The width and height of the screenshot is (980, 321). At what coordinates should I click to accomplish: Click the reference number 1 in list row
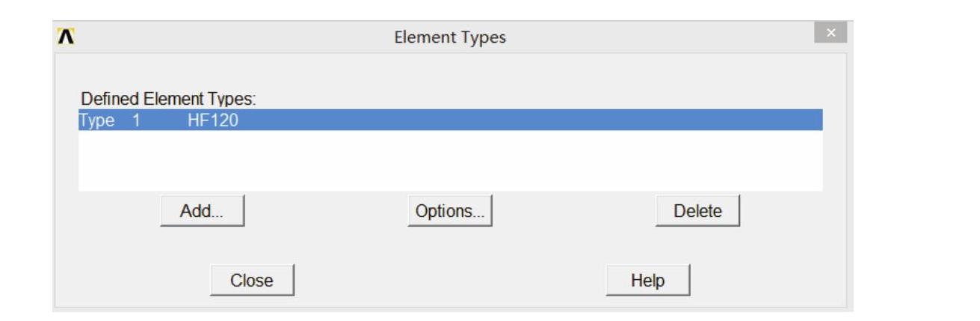[x=136, y=120]
